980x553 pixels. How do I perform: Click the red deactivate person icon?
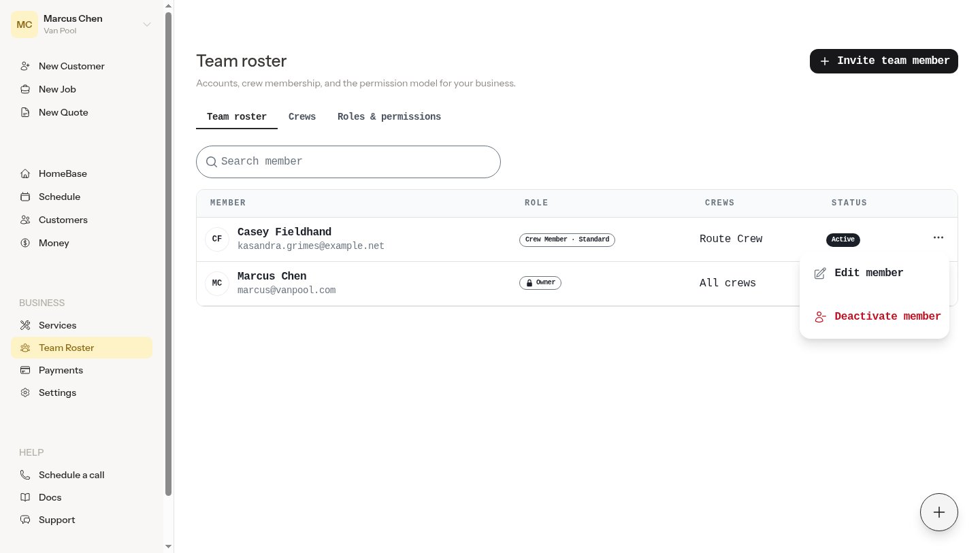[820, 316]
